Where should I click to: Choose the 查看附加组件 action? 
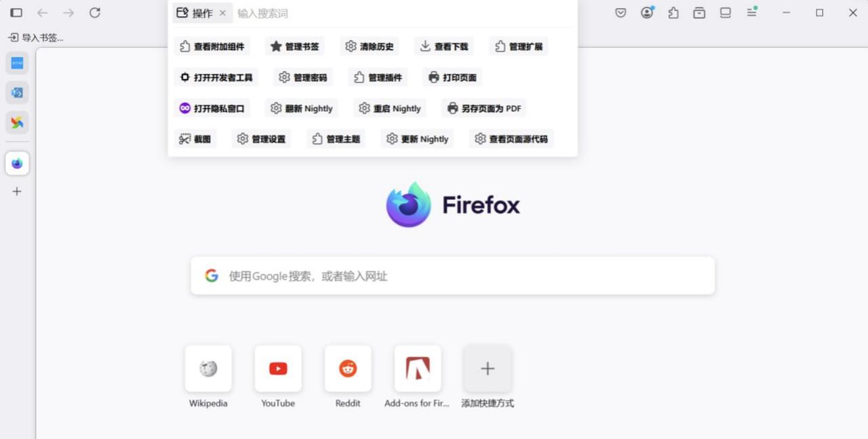(x=212, y=47)
